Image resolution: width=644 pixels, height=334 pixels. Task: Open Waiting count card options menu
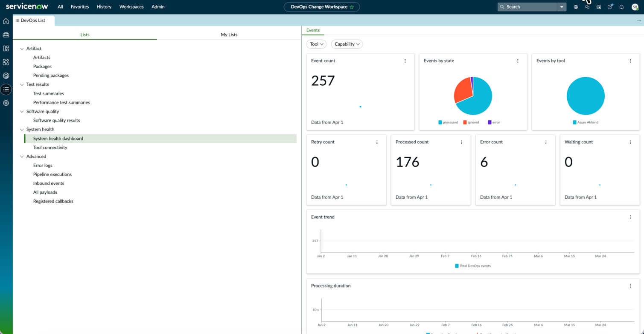(x=630, y=142)
